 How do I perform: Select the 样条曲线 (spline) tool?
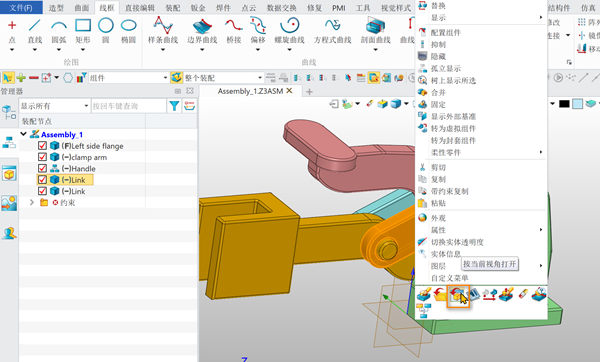click(163, 31)
